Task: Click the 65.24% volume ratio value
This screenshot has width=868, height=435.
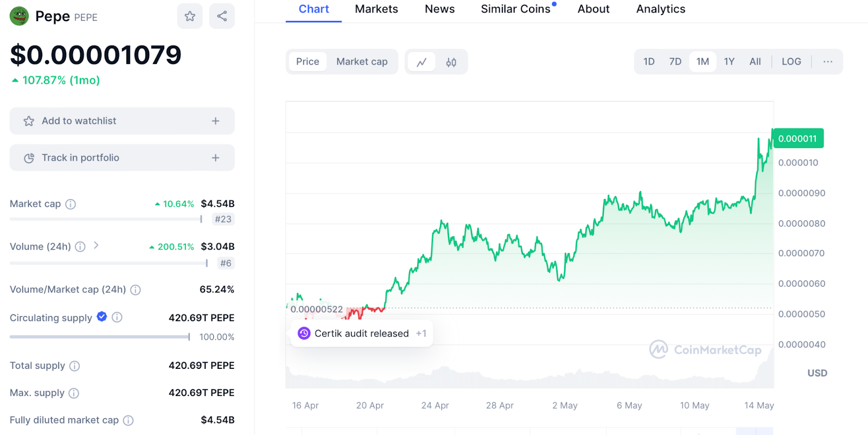Action: tap(217, 289)
